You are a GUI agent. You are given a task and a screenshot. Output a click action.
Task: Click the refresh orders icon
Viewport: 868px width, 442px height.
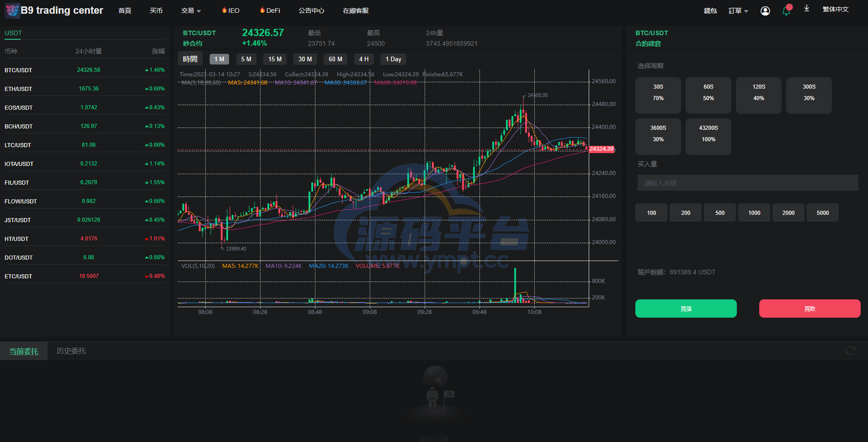coord(850,351)
